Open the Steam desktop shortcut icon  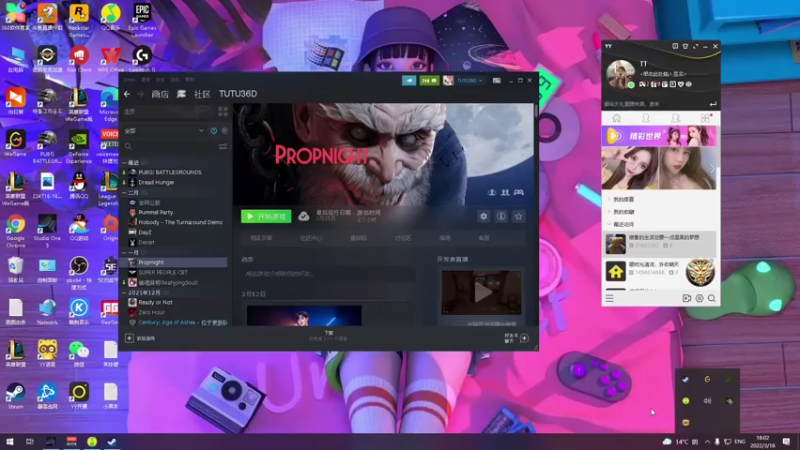click(15, 396)
